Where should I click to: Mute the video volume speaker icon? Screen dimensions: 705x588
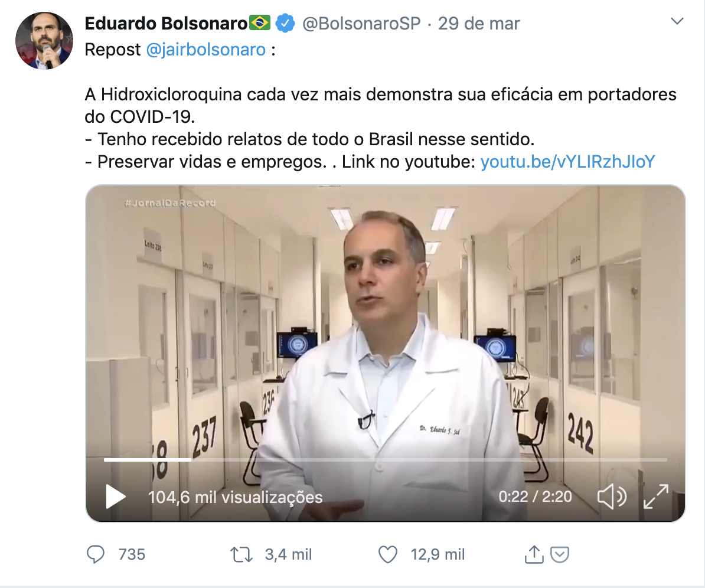click(612, 496)
